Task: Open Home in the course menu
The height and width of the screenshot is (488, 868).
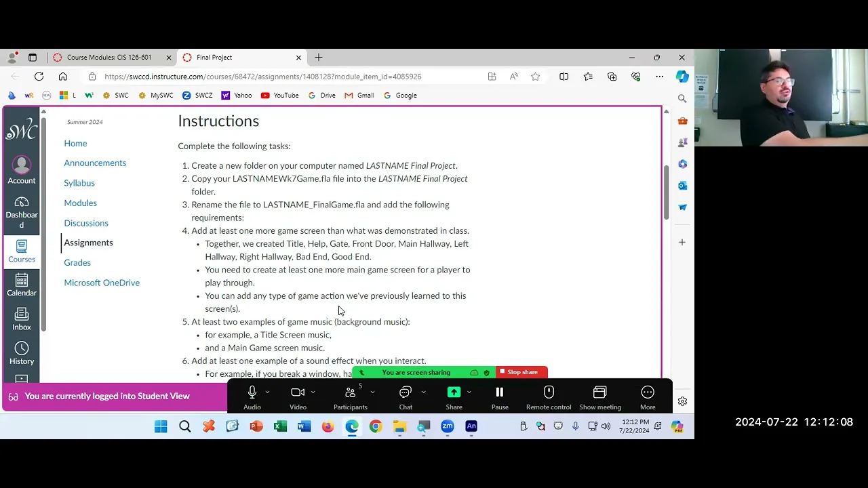Action: (75, 143)
